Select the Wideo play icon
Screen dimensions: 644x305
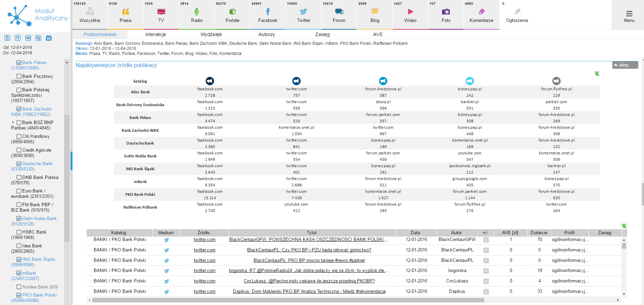tap(410, 12)
